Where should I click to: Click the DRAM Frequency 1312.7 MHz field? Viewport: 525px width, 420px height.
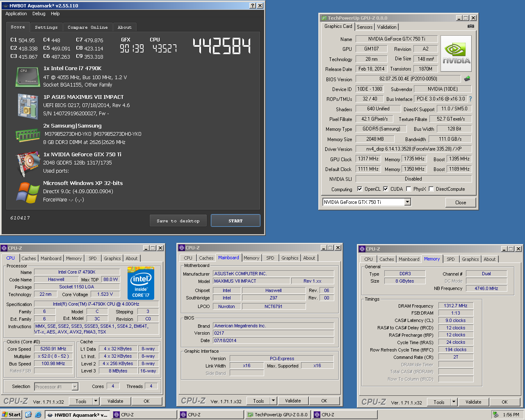(456, 306)
